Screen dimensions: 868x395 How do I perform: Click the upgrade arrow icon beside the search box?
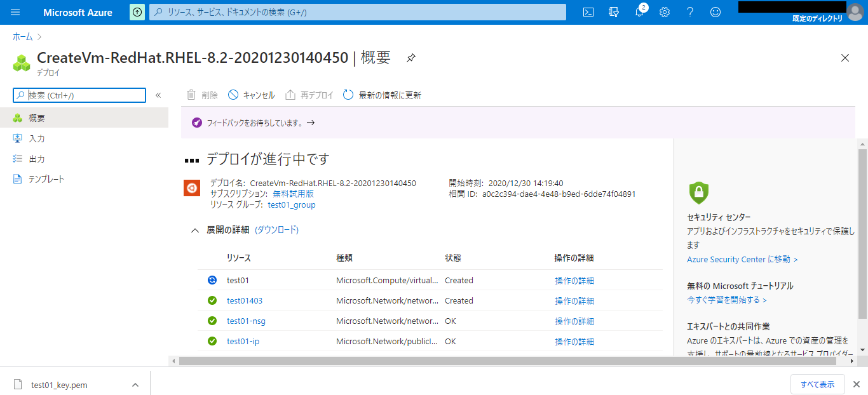click(137, 12)
